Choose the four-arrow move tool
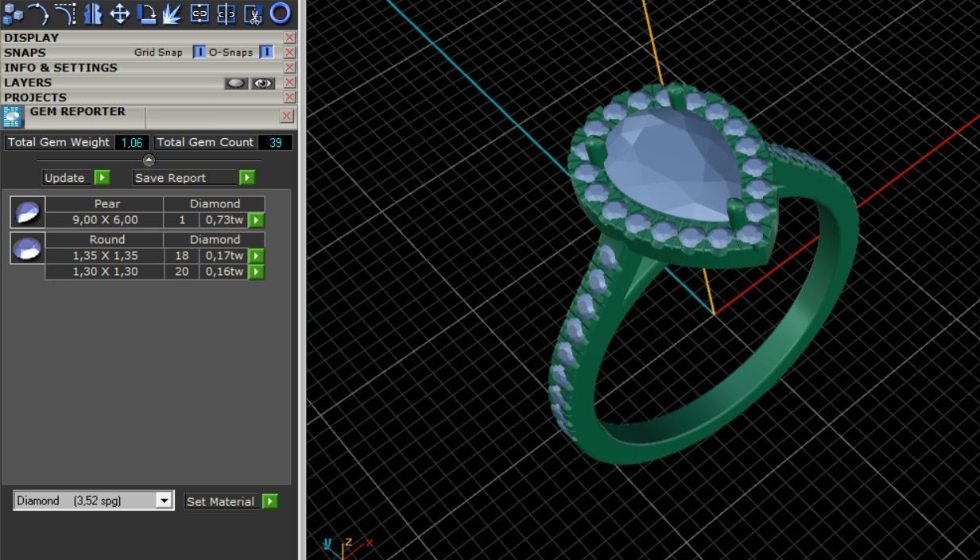980x560 pixels. click(x=119, y=14)
